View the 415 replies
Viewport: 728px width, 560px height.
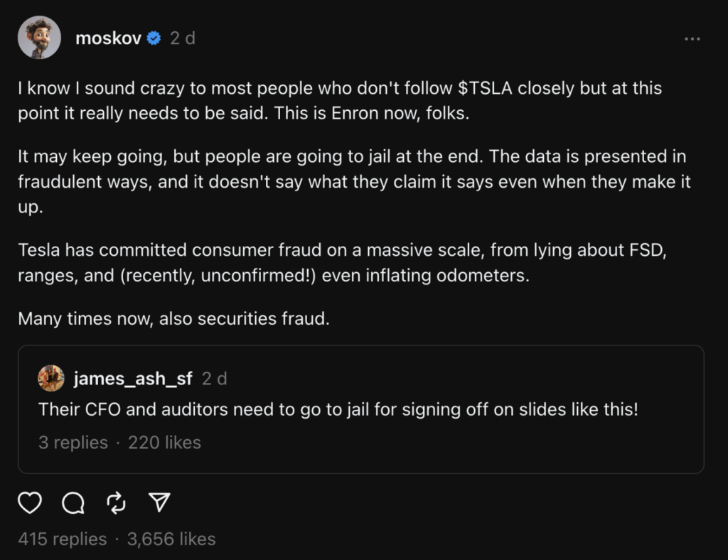pos(64,539)
